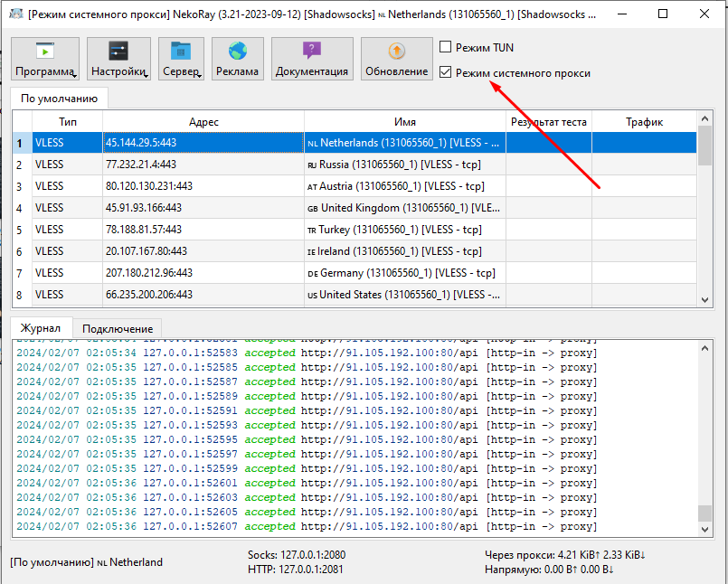Sort by Результат теста column header
The height and width of the screenshot is (584, 728).
(548, 122)
